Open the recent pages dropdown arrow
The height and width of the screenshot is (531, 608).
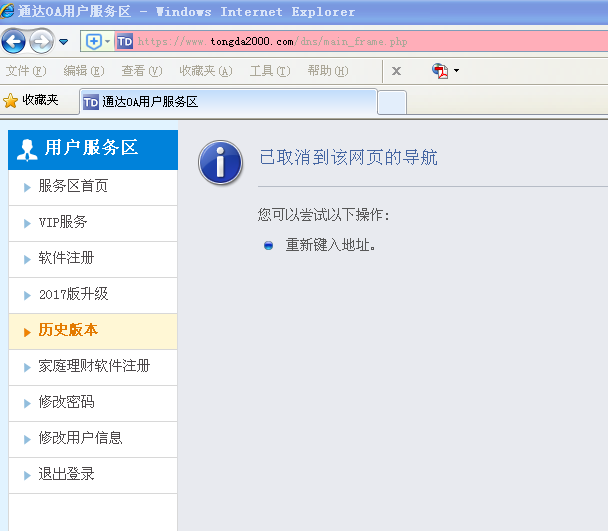[64, 42]
